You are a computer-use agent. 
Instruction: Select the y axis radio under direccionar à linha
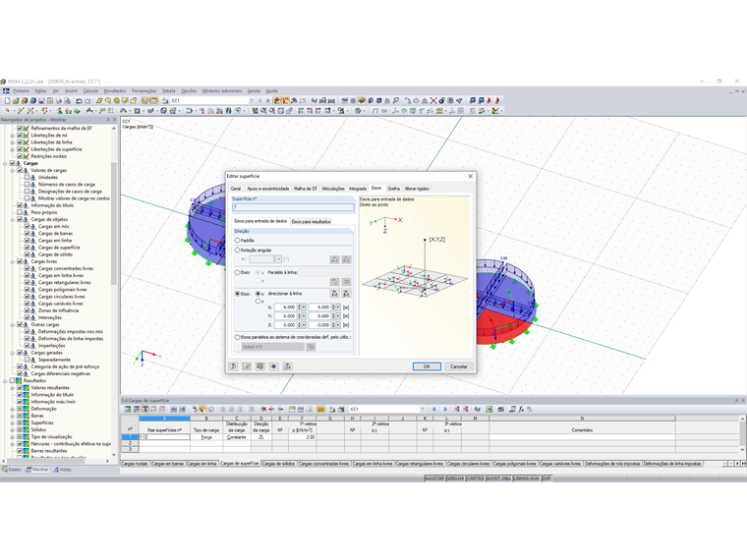[x=258, y=301]
